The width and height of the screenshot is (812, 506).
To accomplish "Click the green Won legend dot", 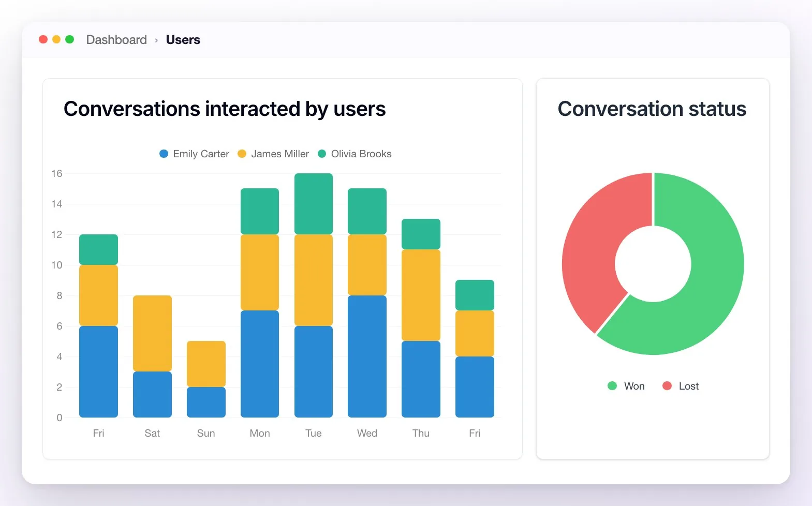I will tap(612, 386).
